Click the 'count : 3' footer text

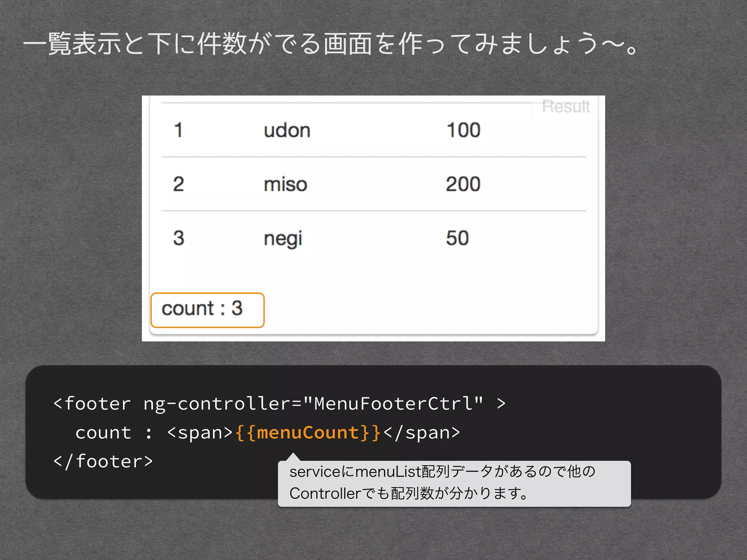tap(202, 308)
